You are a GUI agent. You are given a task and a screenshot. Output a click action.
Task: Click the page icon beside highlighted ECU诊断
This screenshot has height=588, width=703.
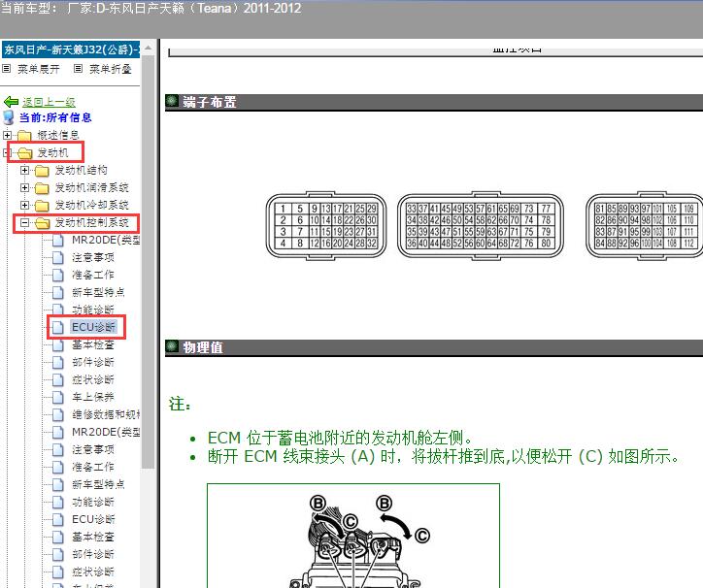(x=58, y=328)
